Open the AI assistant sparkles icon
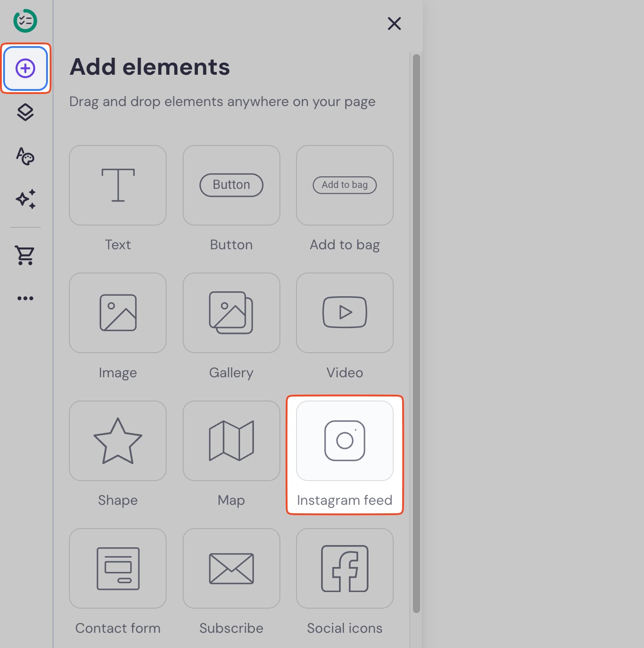The width and height of the screenshot is (644, 648). (x=26, y=200)
